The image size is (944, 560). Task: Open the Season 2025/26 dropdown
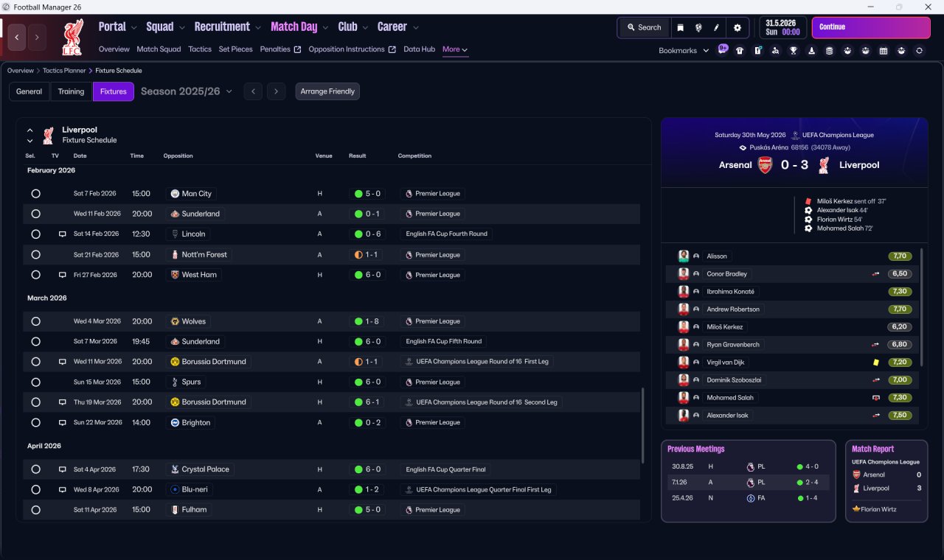(x=187, y=91)
